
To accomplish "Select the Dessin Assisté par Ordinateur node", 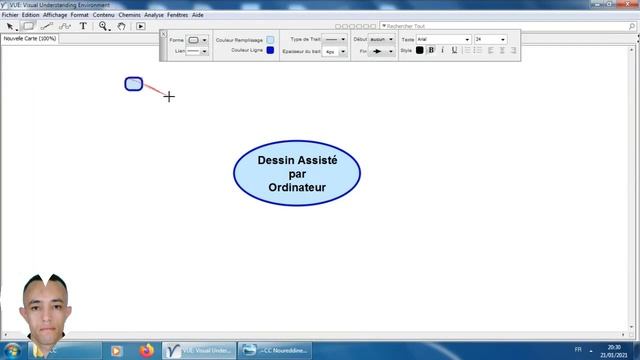I will click(x=297, y=173).
